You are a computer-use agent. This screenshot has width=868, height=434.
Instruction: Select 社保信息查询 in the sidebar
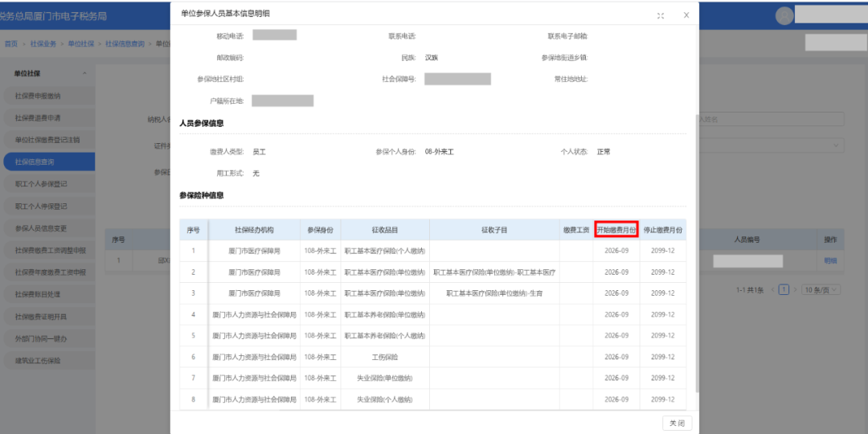[49, 162]
